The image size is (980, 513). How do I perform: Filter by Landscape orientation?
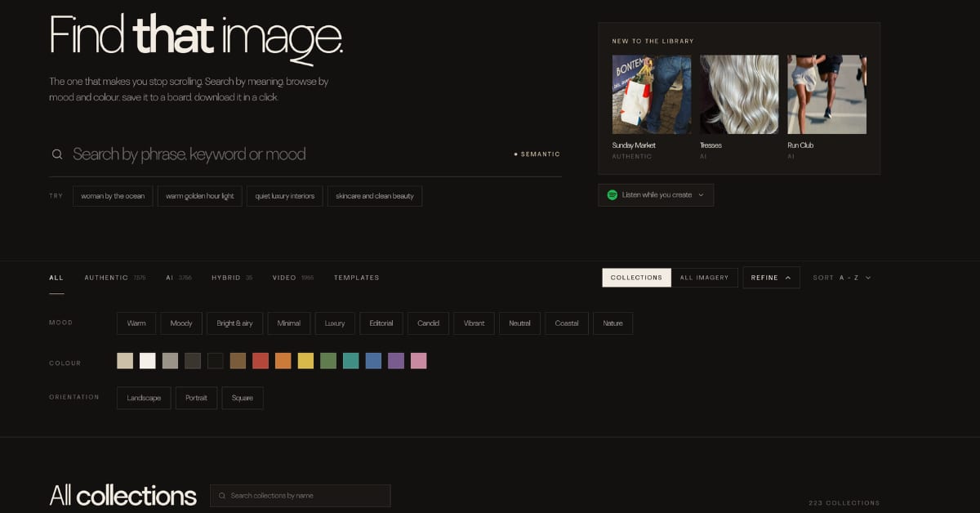tap(144, 398)
